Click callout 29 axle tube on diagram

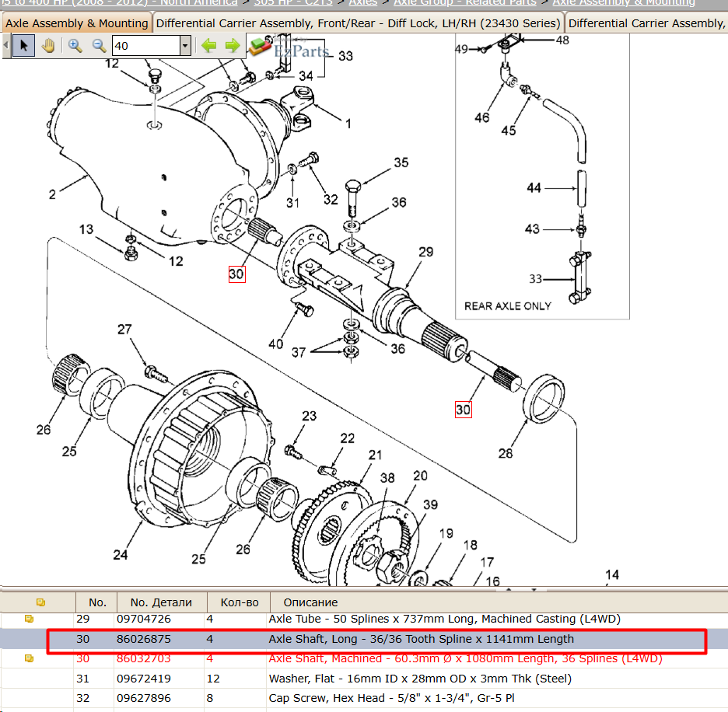(425, 252)
